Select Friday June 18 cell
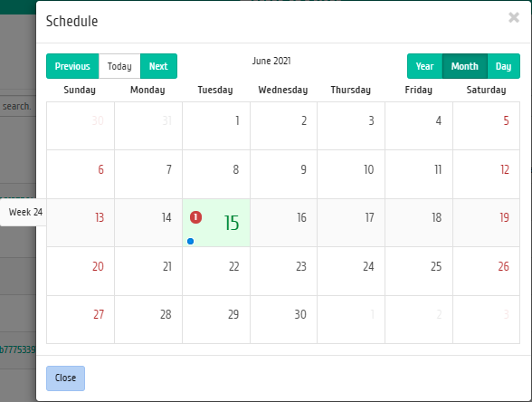Image resolution: width=532 pixels, height=402 pixels. tap(419, 223)
